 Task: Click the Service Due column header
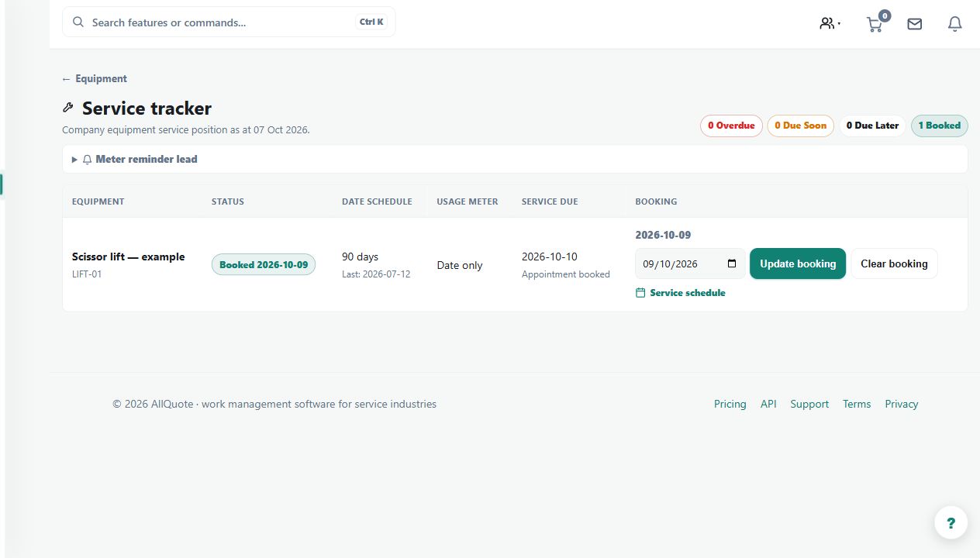[x=550, y=201]
